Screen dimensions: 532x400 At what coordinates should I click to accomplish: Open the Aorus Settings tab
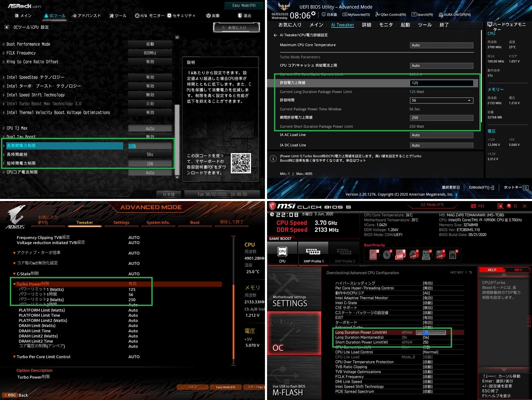click(x=121, y=223)
